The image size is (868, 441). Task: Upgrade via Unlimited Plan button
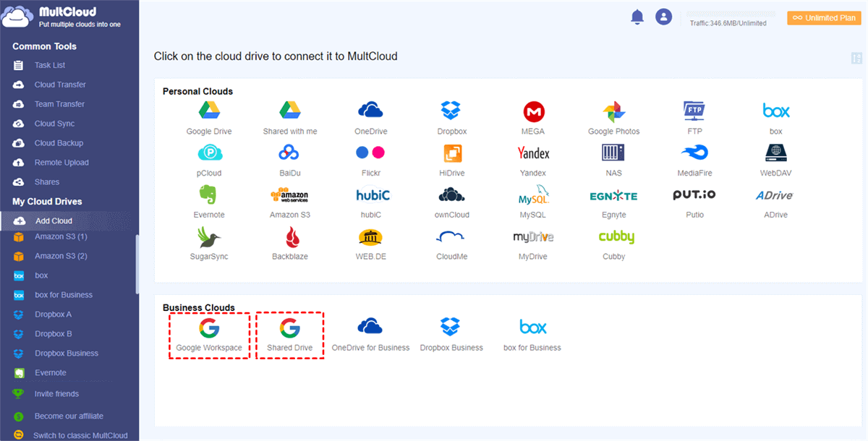[824, 17]
